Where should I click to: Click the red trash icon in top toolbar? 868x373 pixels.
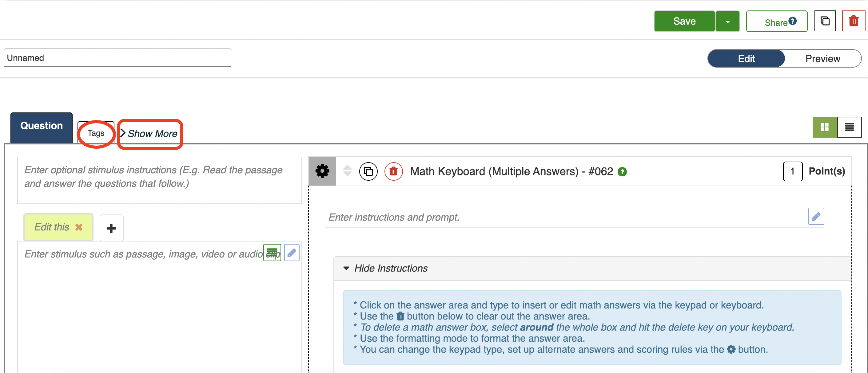pos(853,21)
